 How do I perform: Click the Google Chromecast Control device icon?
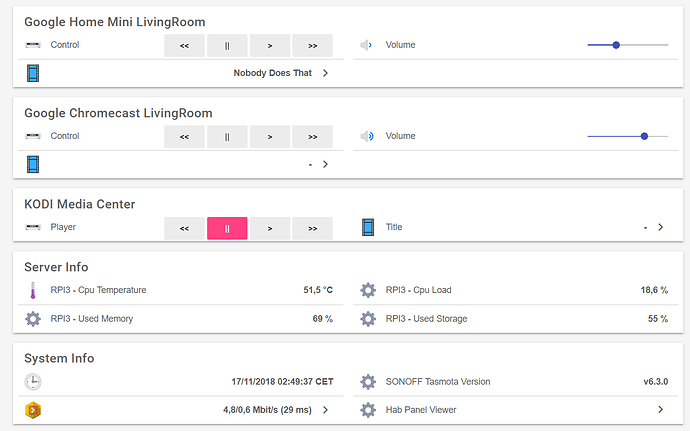(x=33, y=136)
